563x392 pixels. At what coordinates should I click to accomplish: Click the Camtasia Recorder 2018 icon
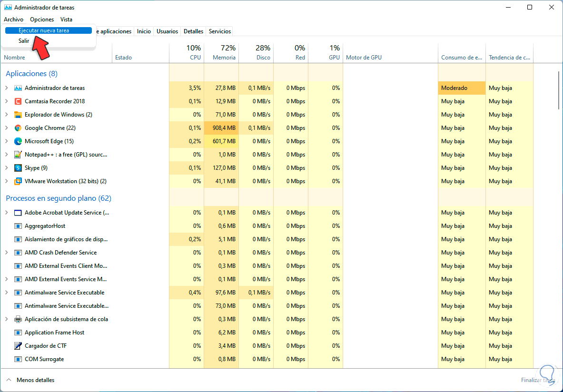tap(18, 101)
